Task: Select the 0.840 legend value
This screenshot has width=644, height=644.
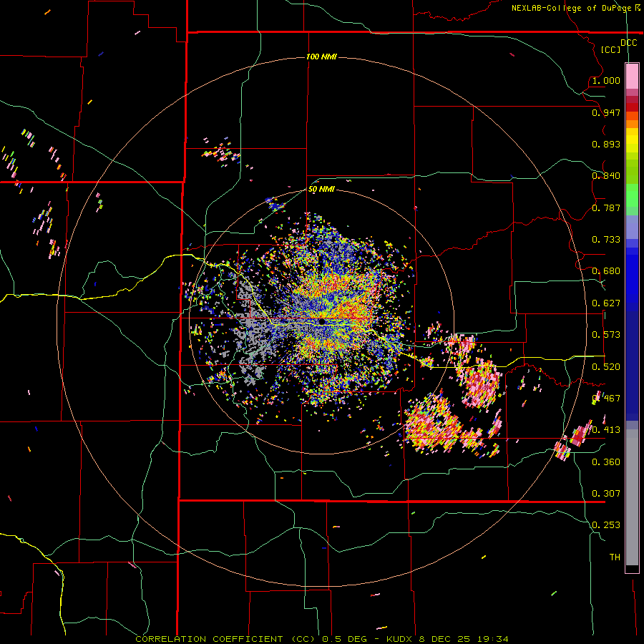Action: tap(606, 176)
